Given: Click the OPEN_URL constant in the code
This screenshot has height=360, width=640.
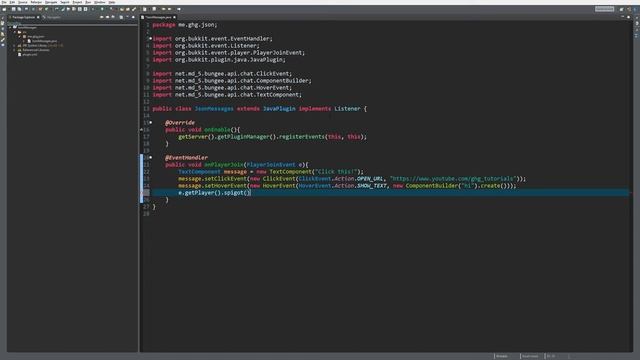Looking at the screenshot, I should tap(370, 178).
